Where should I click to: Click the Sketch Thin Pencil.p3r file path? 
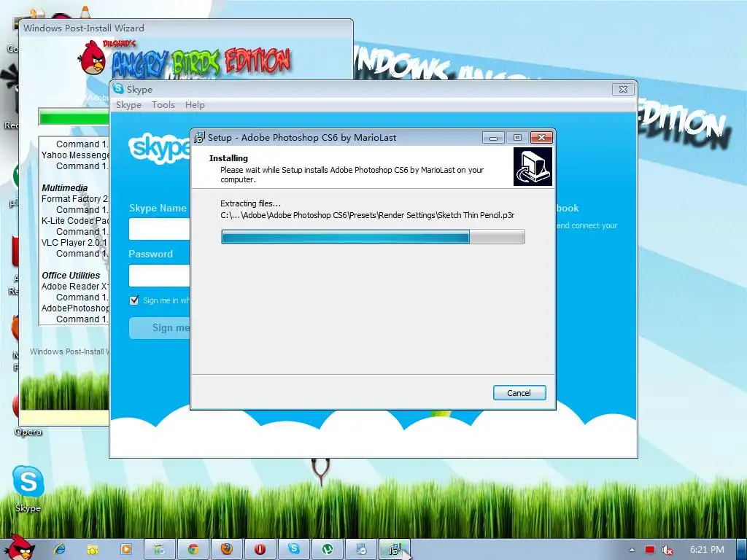coord(368,215)
